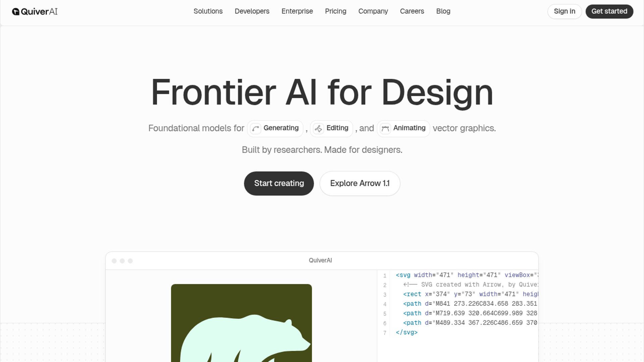Click line 7 of the SVG code
Image resolution: width=644 pixels, height=362 pixels.
coord(407,332)
